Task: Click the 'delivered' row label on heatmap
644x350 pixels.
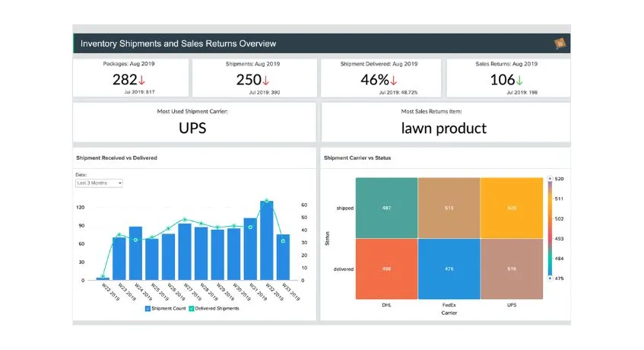Action: tap(344, 269)
